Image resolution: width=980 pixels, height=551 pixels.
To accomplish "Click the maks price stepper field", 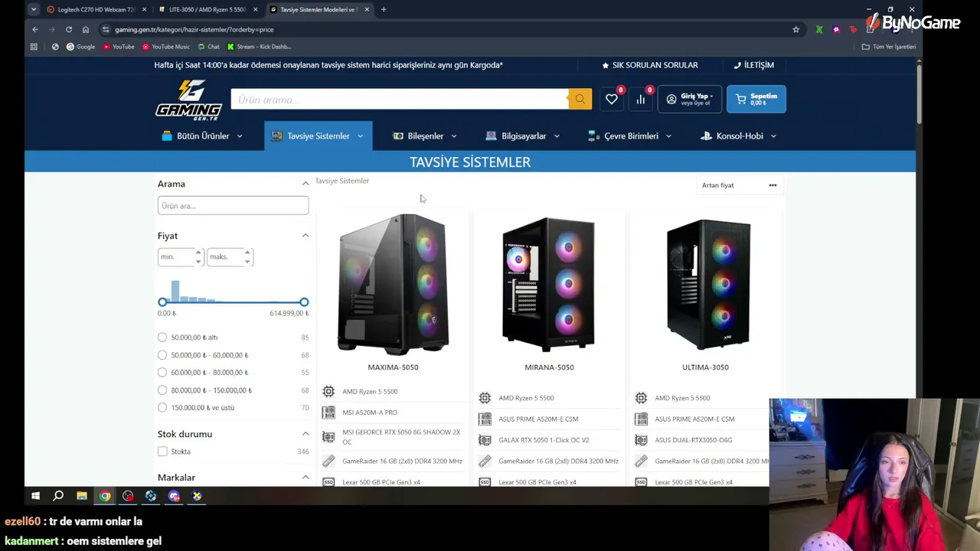I will point(230,257).
